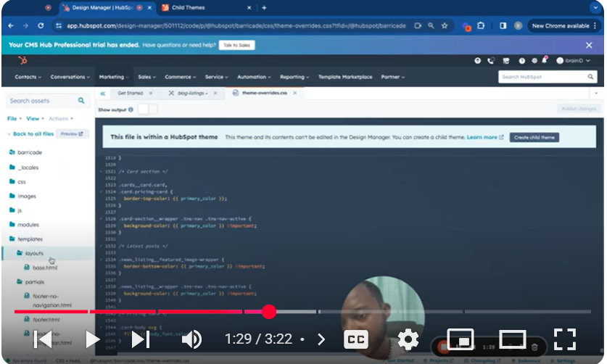Skip to the next video
Screen dimensions: 607x364
pos(141,339)
